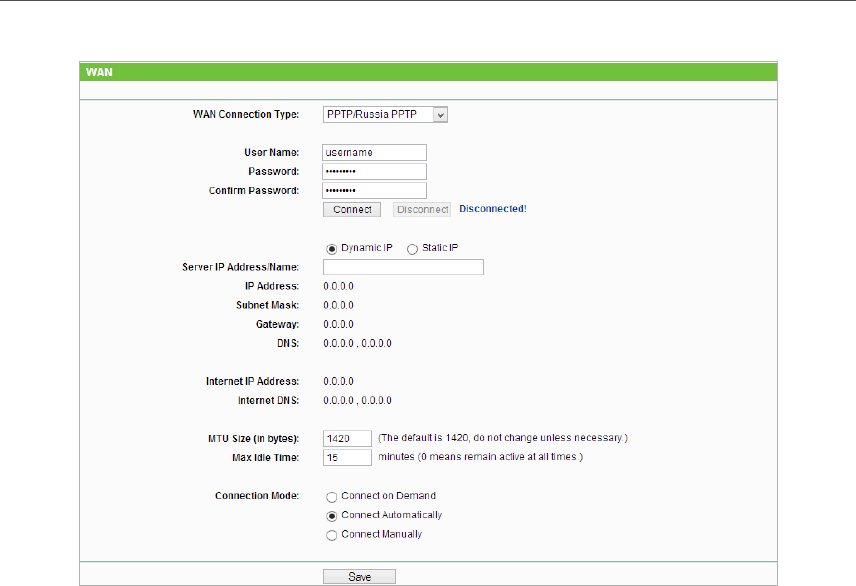The image size is (856, 586).
Task: Click the Connection Mode label
Action: click(x=257, y=496)
